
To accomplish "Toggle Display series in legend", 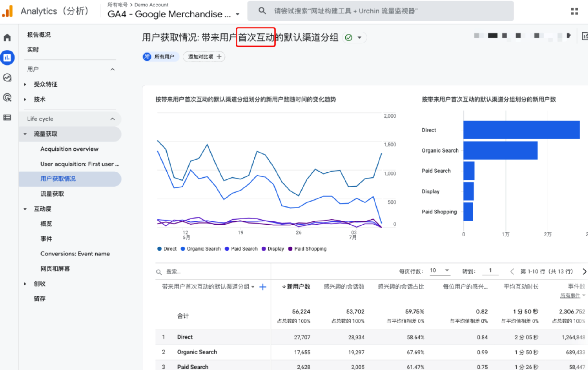I will click(x=273, y=249).
